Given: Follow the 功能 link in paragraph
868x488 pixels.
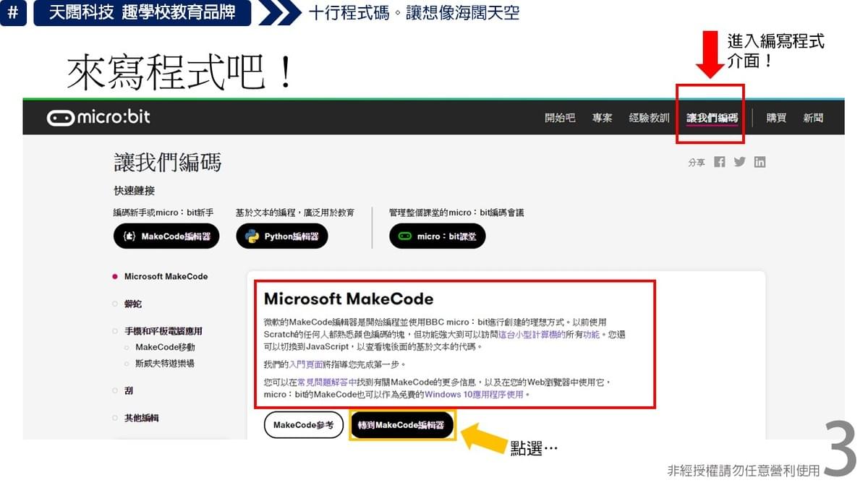Looking at the screenshot, I should [592, 335].
